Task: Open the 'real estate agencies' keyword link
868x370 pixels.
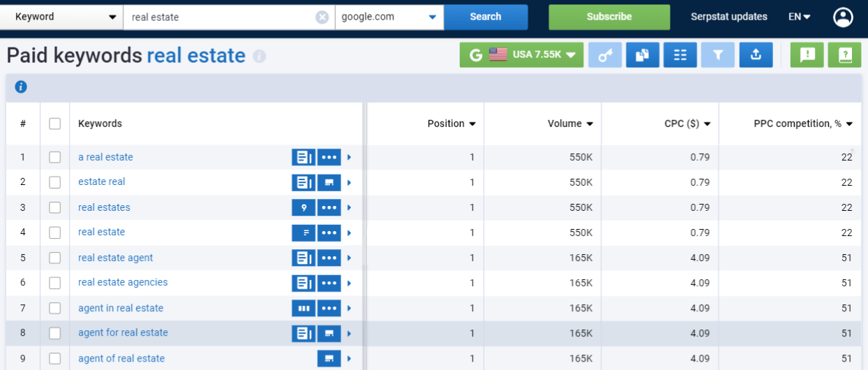Action: pyautogui.click(x=123, y=282)
